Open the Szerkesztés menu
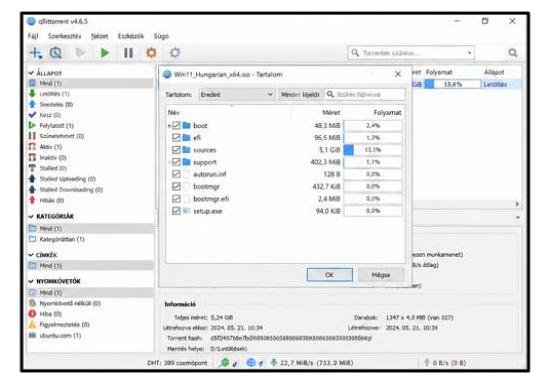550x384 pixels. point(65,36)
